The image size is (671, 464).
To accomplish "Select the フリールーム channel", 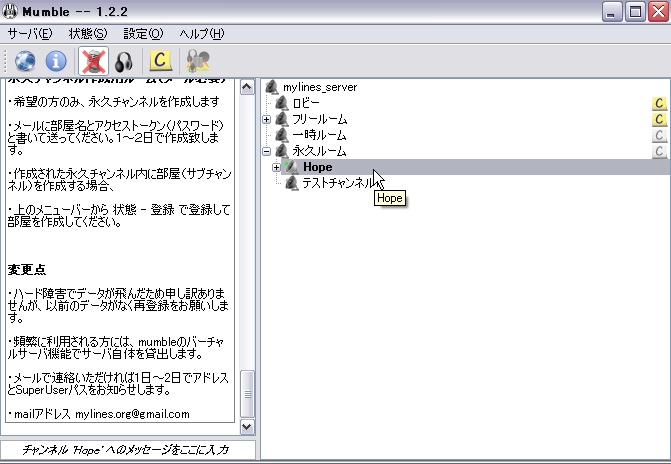I will click(320, 119).
